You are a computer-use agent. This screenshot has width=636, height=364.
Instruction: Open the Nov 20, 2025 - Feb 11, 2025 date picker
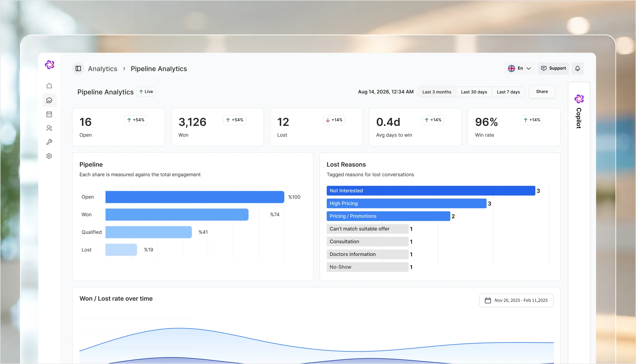coord(516,300)
